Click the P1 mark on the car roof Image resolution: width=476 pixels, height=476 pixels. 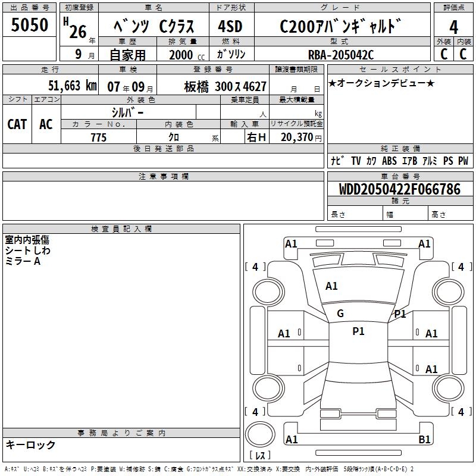click(x=358, y=331)
